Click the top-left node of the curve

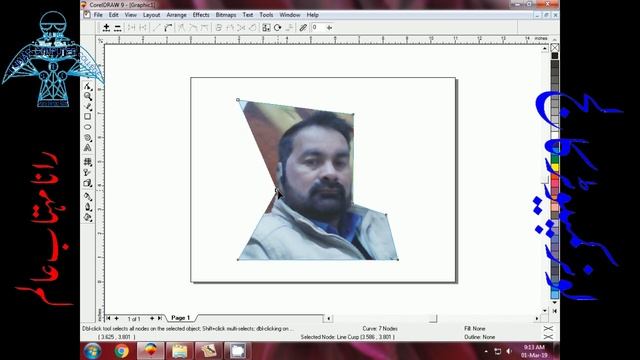click(x=238, y=100)
